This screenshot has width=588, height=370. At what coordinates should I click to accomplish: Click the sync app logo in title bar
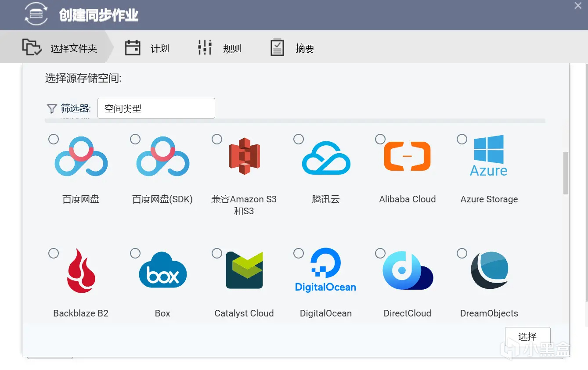pos(36,14)
